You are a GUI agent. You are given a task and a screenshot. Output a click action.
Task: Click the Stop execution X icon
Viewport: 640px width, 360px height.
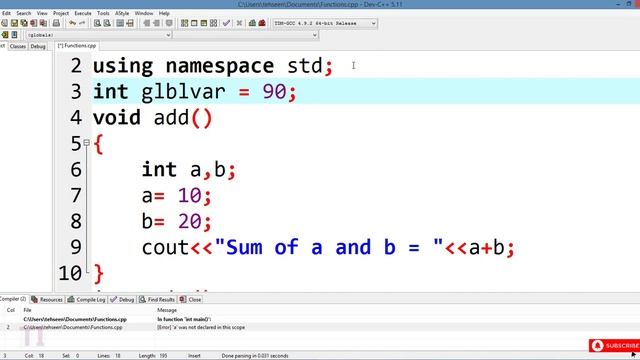coord(240,23)
